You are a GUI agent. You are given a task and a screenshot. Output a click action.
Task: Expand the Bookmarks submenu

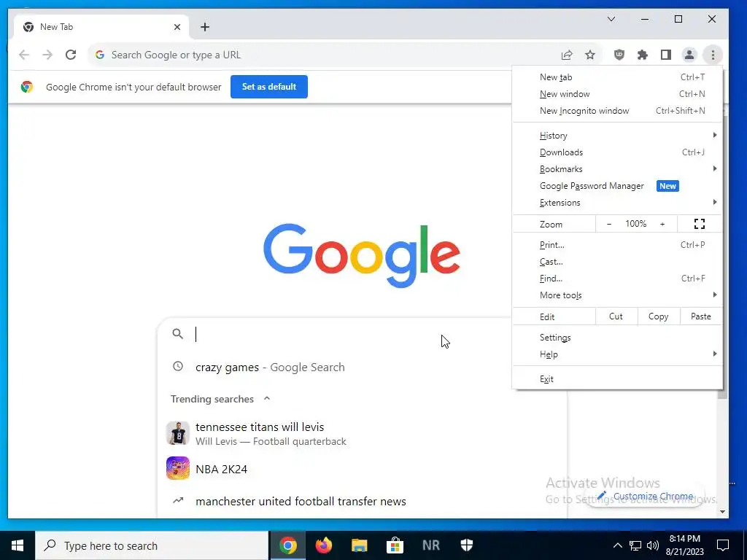click(617, 169)
